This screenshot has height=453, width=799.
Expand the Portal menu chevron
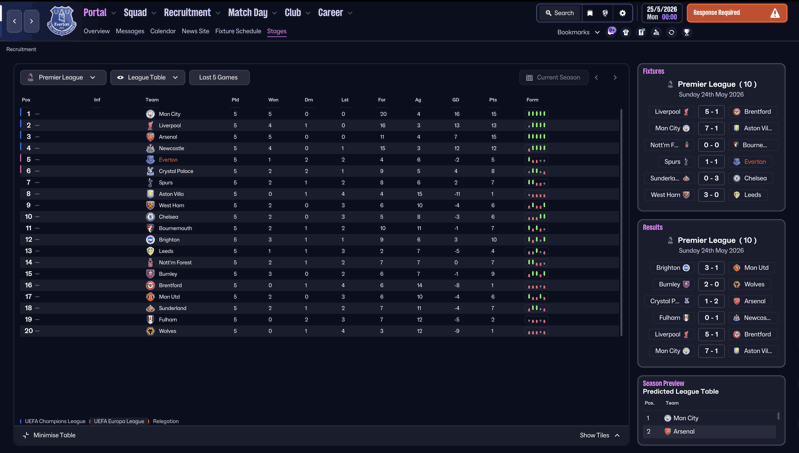(x=114, y=13)
